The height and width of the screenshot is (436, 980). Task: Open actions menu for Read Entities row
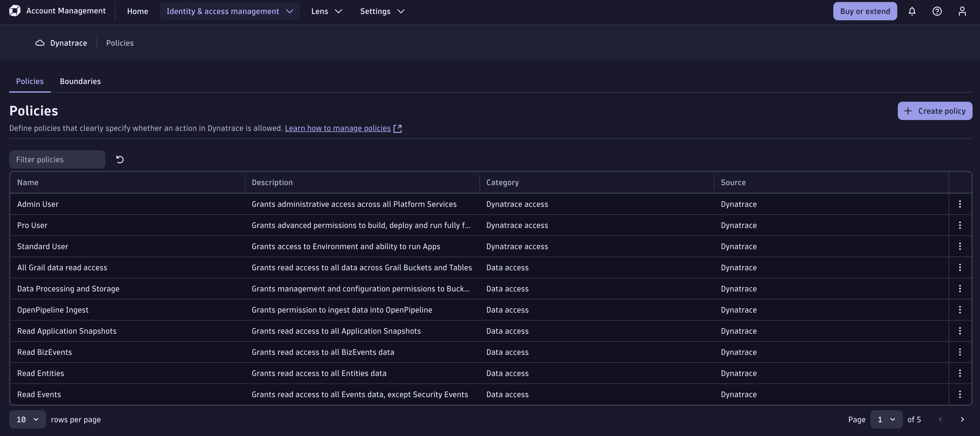coord(960,373)
